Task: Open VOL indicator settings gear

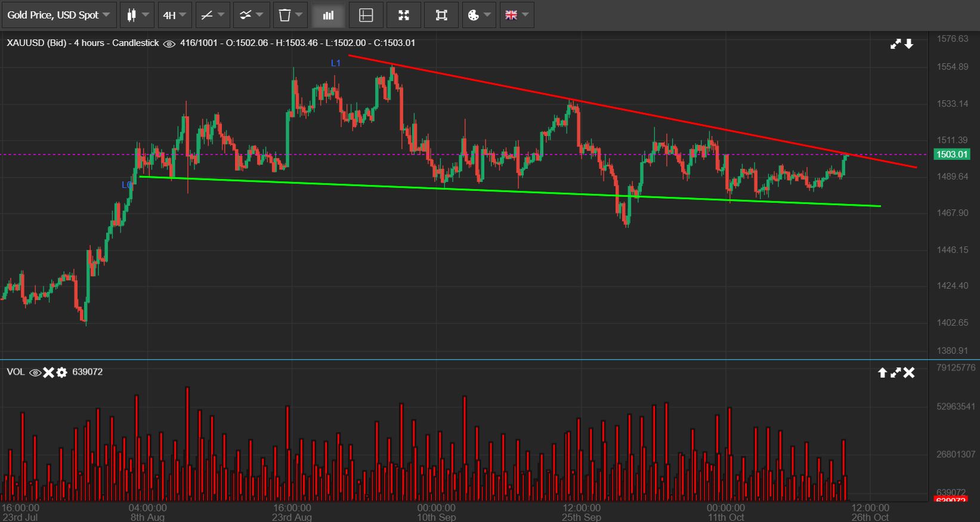Action: (61, 372)
